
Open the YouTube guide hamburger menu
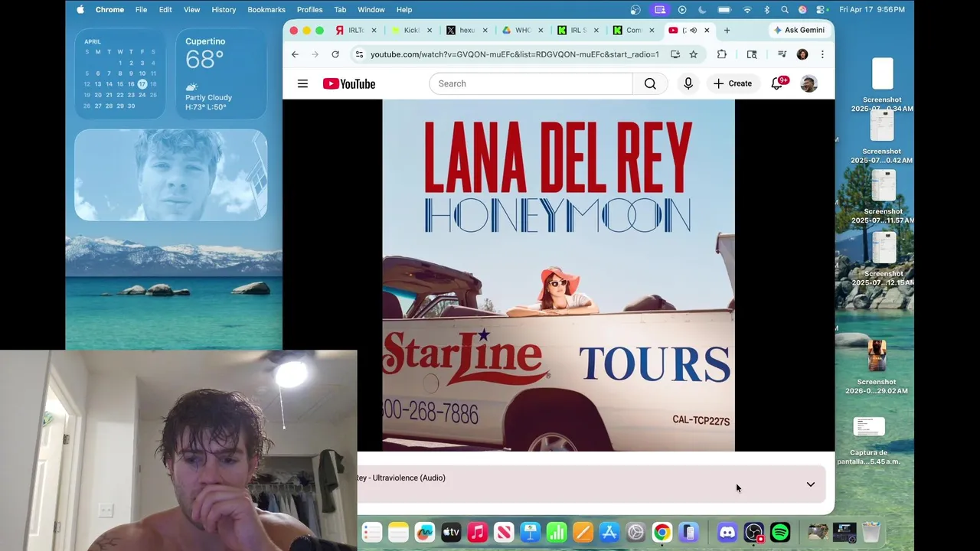[x=302, y=83]
